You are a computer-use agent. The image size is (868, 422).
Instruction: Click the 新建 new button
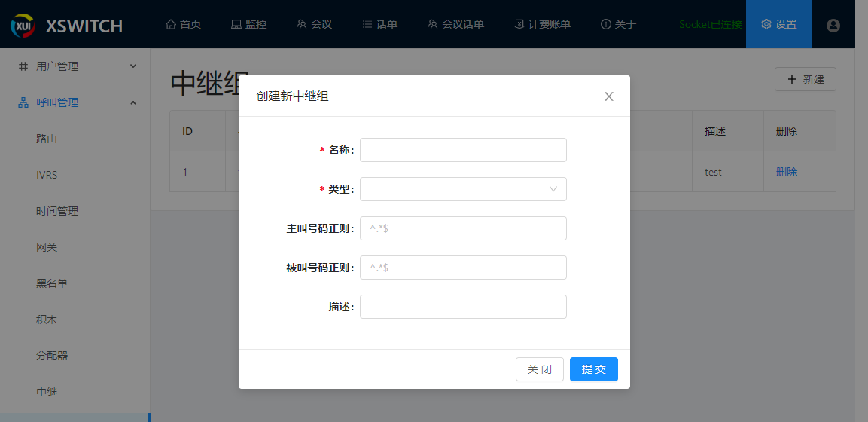(805, 79)
